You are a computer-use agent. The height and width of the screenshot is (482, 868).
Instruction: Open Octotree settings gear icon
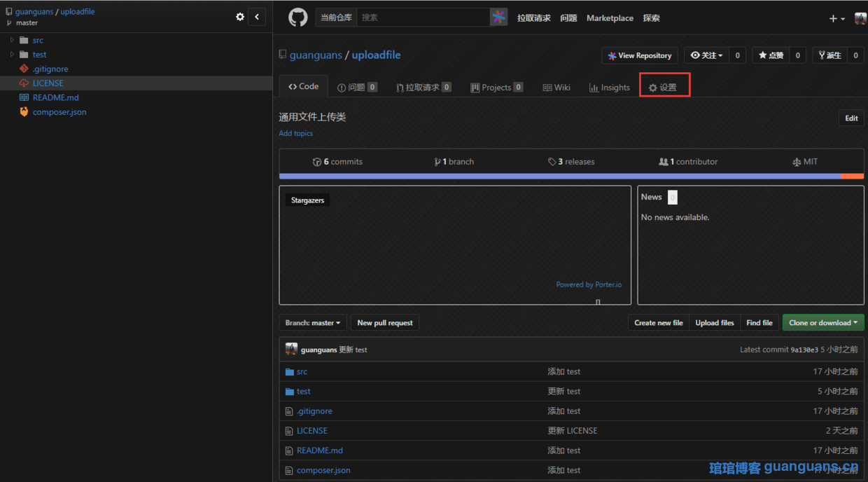point(240,17)
